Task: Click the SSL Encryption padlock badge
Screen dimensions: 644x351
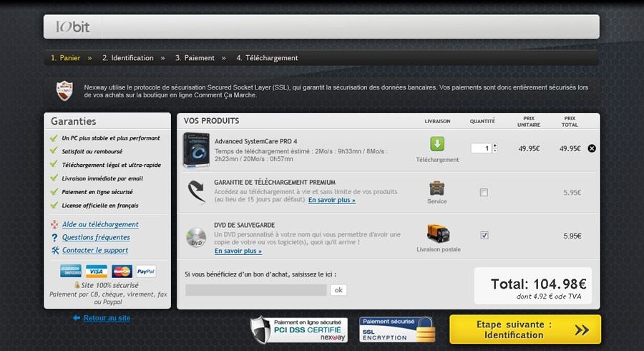Action: (x=396, y=330)
